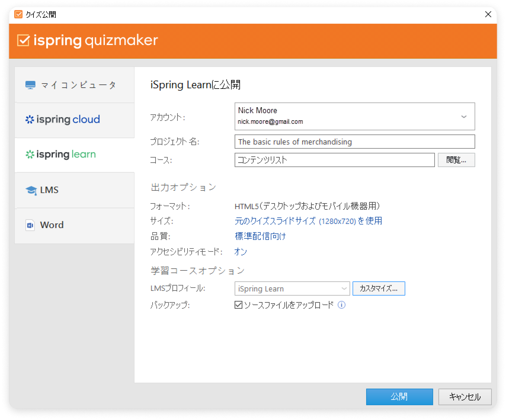The width and height of the screenshot is (506, 420).
Task: Click the title bar クイズ公開 app icon
Action: click(x=18, y=14)
